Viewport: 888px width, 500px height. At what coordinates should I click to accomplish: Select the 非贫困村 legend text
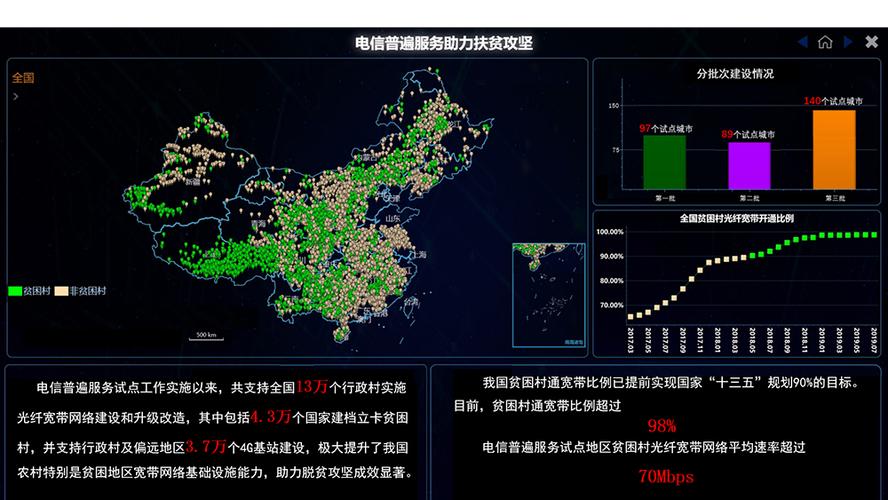click(x=88, y=291)
